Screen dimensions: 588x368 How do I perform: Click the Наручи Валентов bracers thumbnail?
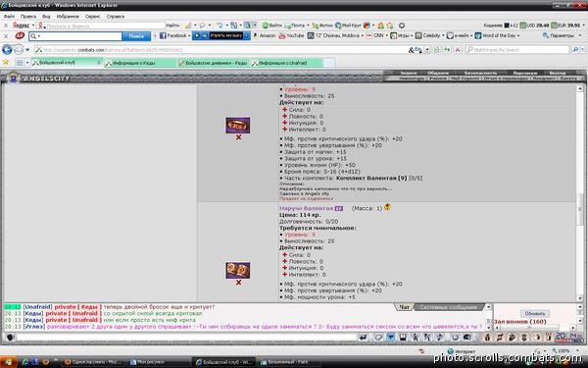238,271
